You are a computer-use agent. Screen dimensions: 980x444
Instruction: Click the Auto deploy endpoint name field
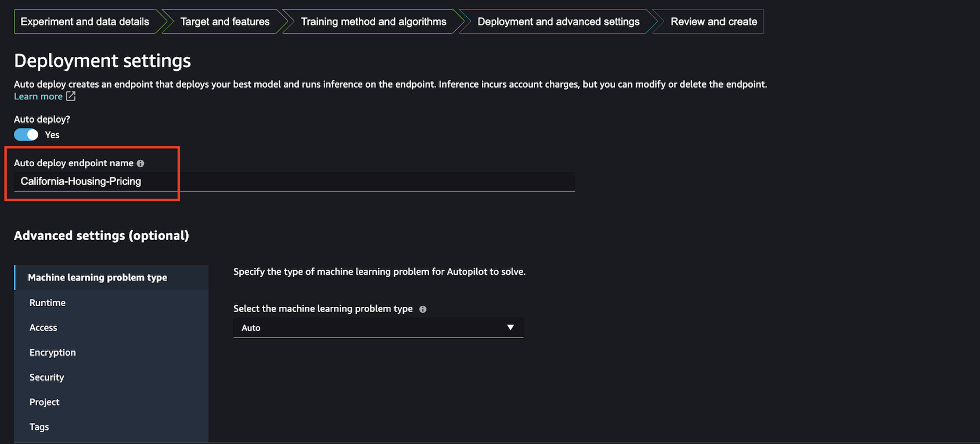294,181
